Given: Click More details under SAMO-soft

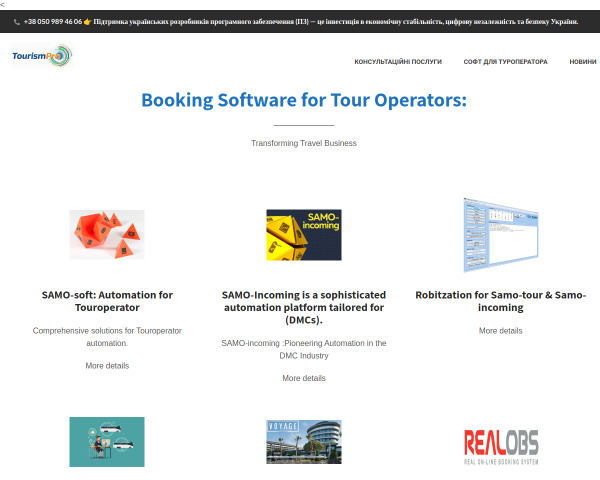Looking at the screenshot, I should click(107, 366).
